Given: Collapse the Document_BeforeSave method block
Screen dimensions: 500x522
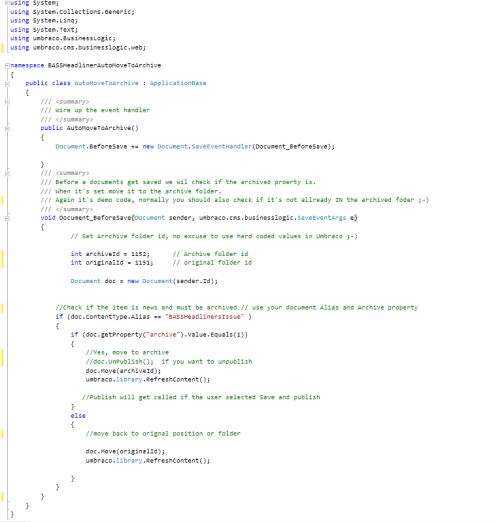Looking at the screenshot, I should 7,218.
